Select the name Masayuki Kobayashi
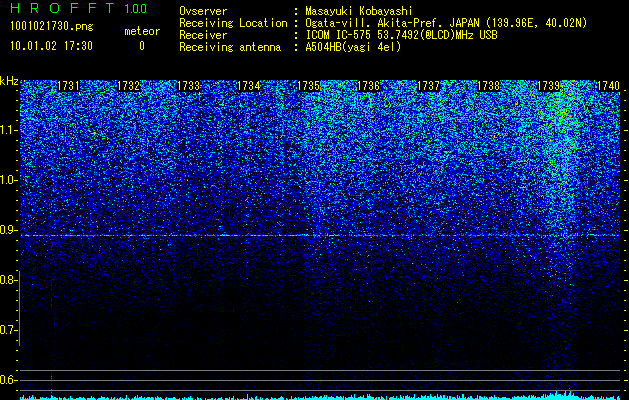This screenshot has width=629, height=400. (x=359, y=11)
